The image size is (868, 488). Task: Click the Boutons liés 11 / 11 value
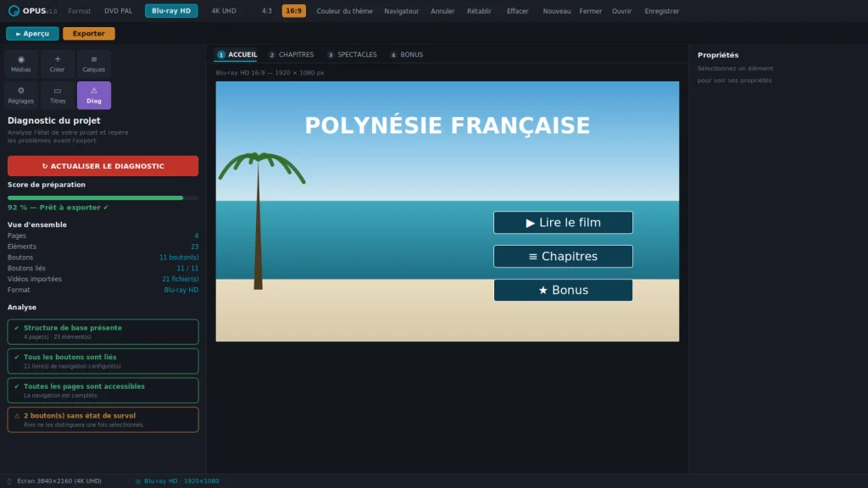point(187,269)
